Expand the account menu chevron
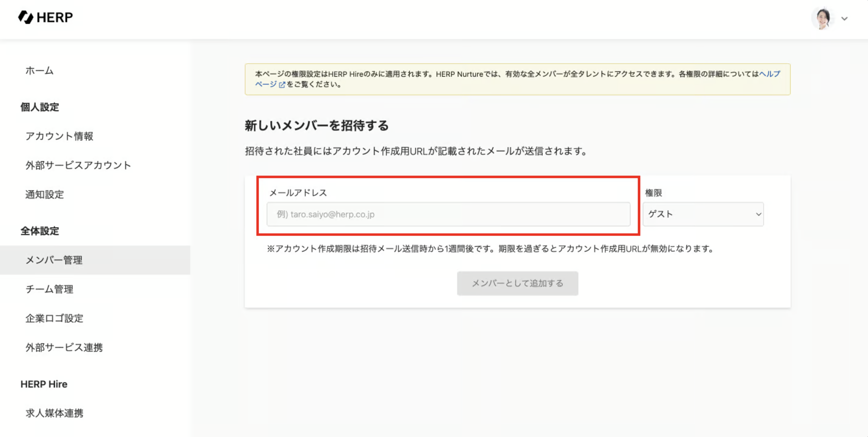This screenshot has height=437, width=868. click(x=844, y=19)
